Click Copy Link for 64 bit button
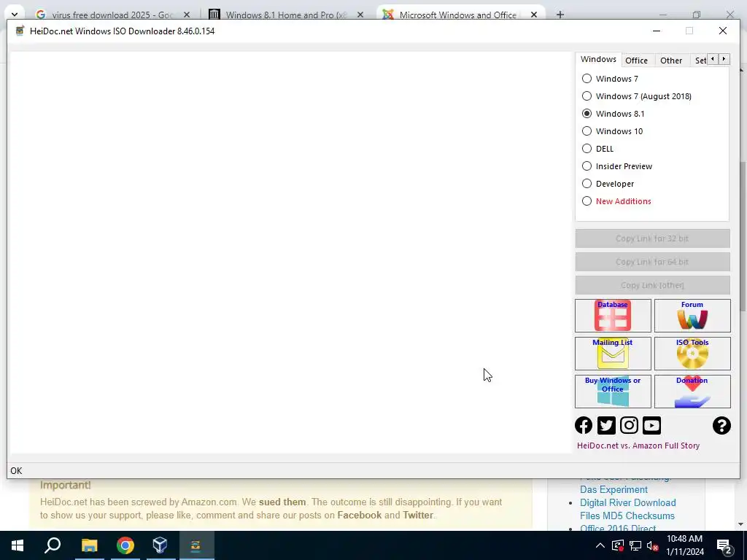This screenshot has height=560, width=747. (652, 262)
